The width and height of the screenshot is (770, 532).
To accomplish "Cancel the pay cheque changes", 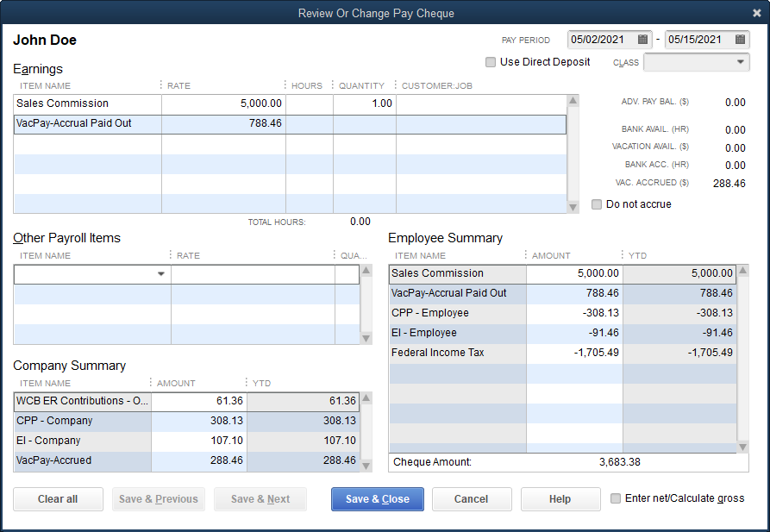I will [x=472, y=498].
